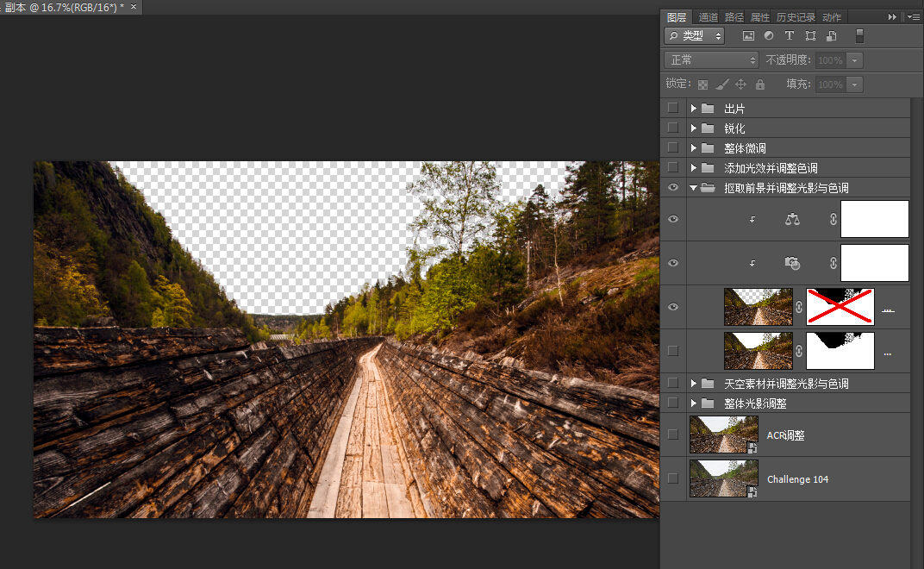Hide the 抠取前景并调整光影与色调 group
The image size is (924, 569).
click(x=673, y=187)
